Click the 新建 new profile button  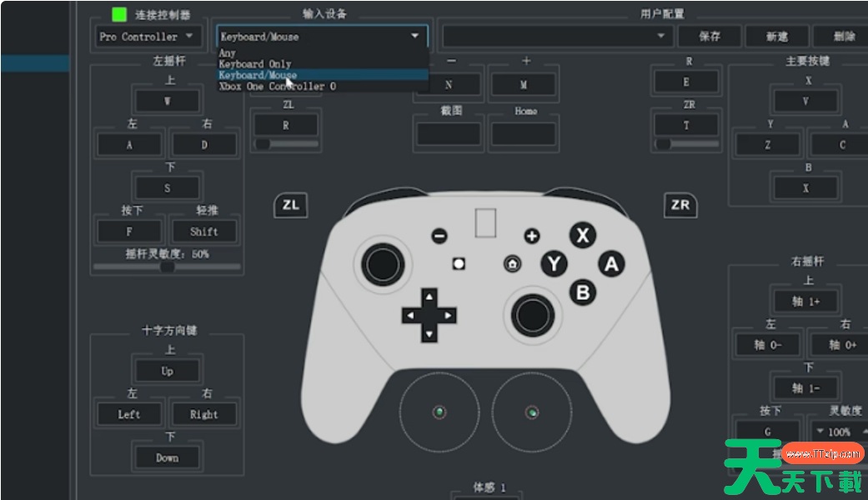click(x=776, y=37)
